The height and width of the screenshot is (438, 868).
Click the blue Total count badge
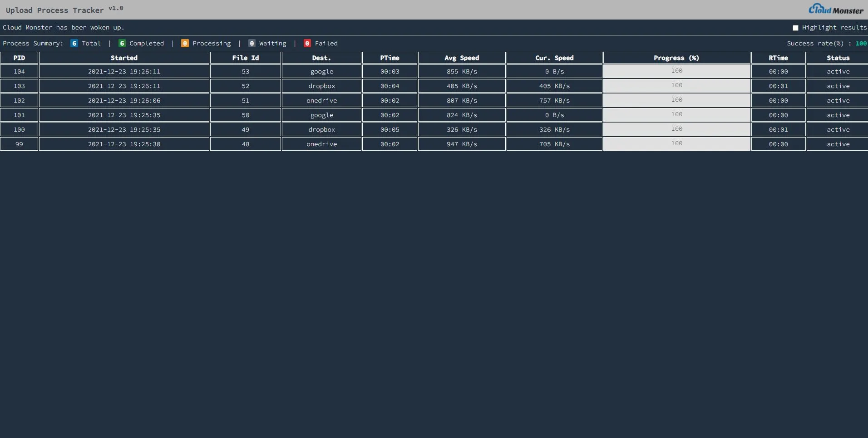click(74, 43)
